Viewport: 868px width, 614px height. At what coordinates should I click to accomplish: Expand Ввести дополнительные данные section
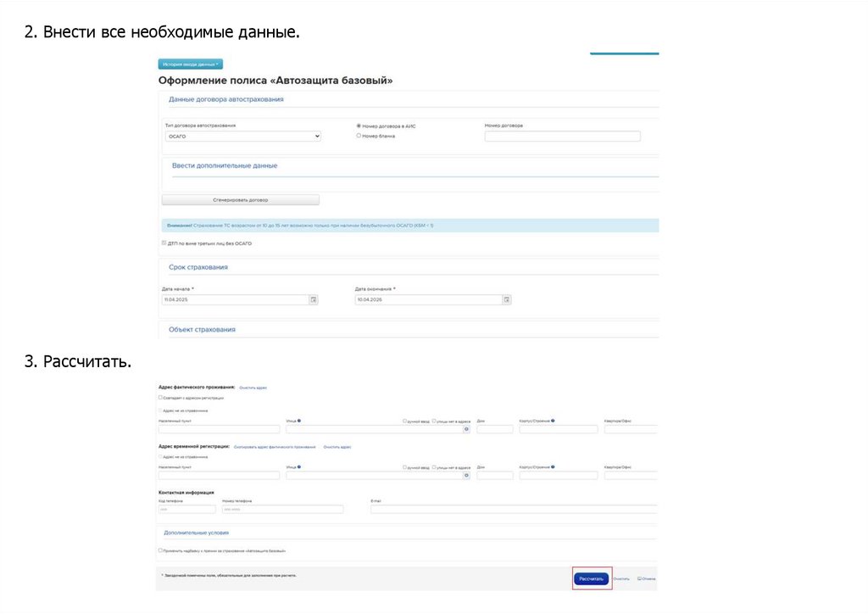(x=225, y=165)
